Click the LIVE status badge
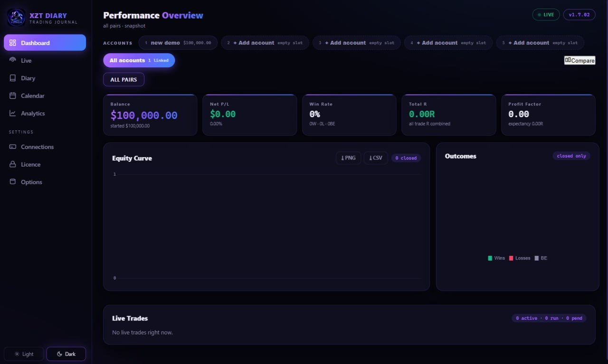This screenshot has width=608, height=364. point(546,15)
